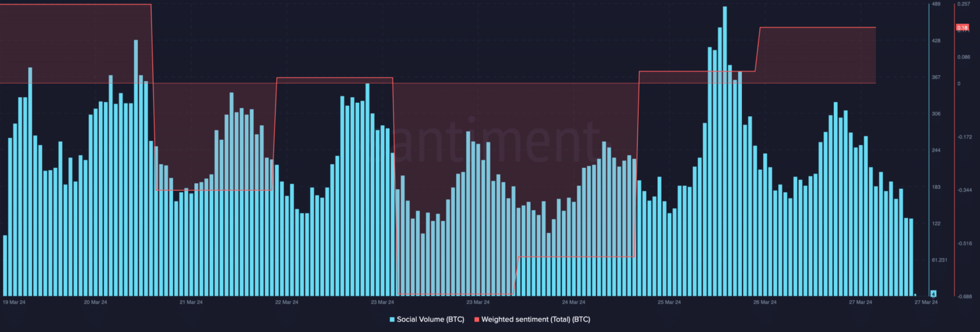
Task: Click the -0.688 sentiment axis label
Action: (964, 296)
